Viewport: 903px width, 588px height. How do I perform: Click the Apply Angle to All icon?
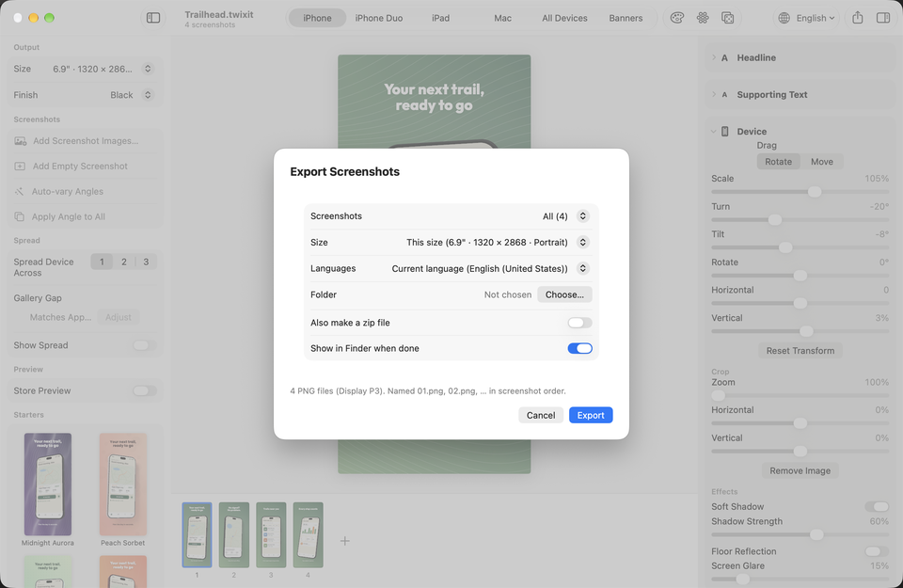coord(19,216)
